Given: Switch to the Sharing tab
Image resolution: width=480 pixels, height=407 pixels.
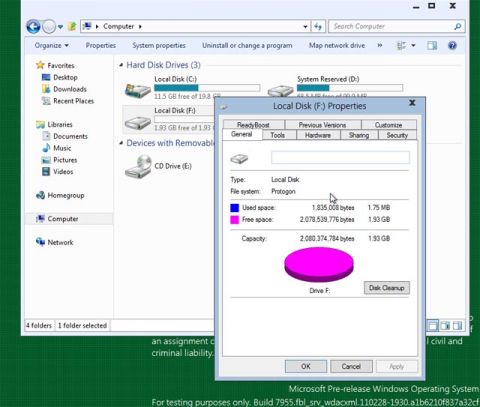Looking at the screenshot, I should coord(359,135).
